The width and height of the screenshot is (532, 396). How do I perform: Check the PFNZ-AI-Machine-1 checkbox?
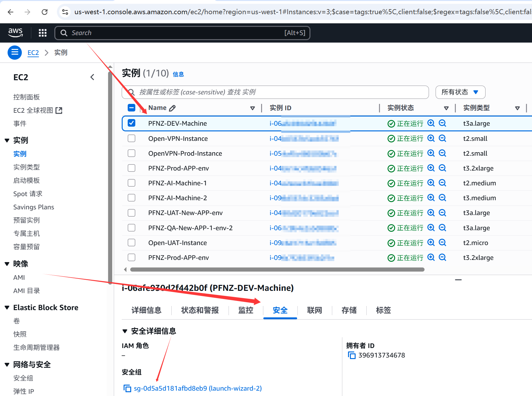[x=131, y=183]
